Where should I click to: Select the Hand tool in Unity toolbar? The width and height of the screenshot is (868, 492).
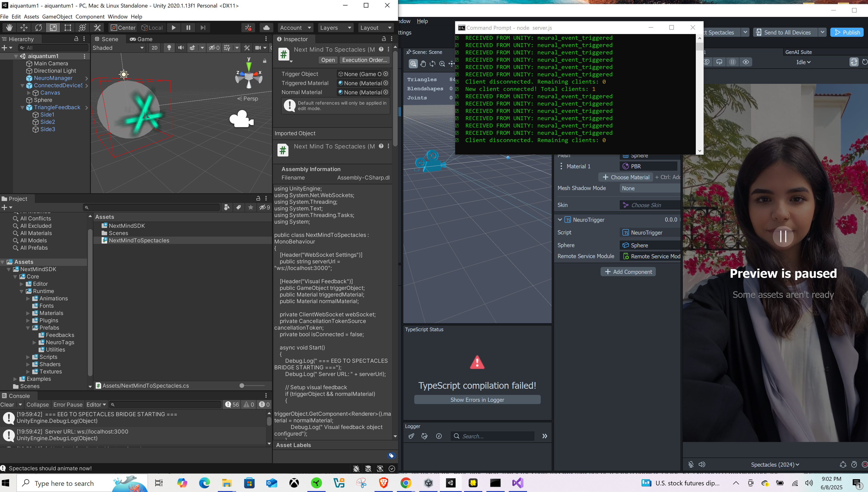click(x=9, y=28)
